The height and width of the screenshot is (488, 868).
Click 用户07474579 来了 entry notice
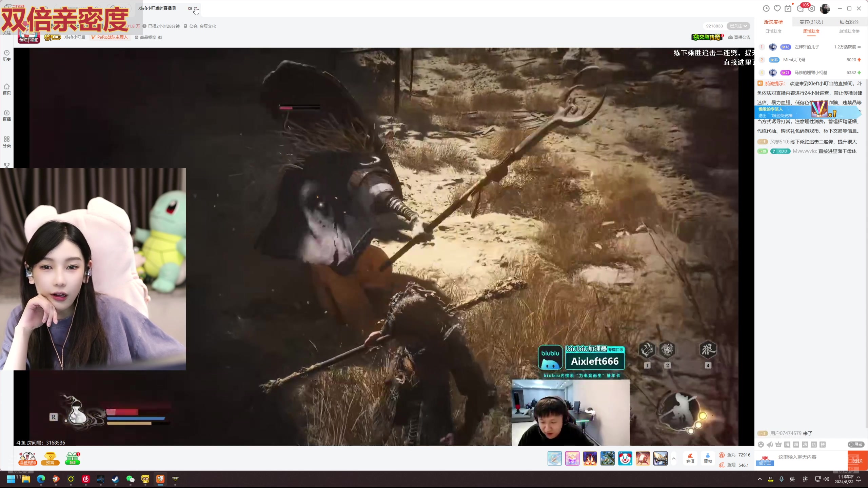791,433
